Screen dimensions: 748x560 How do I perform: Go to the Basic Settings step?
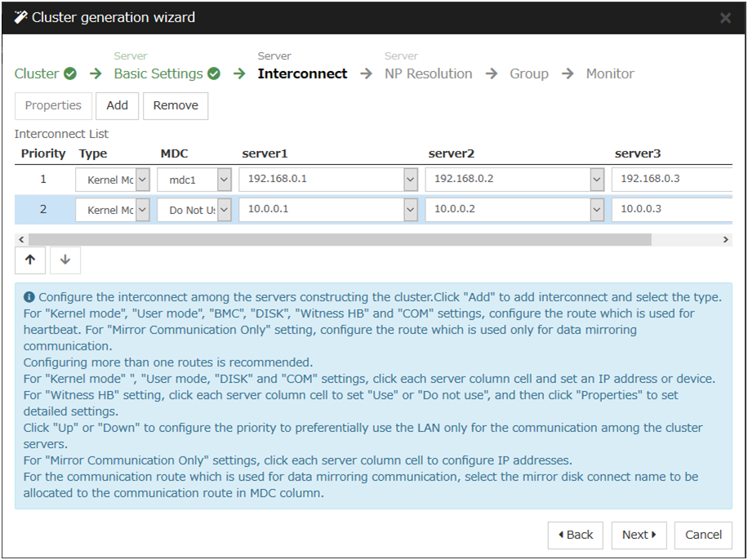158,73
